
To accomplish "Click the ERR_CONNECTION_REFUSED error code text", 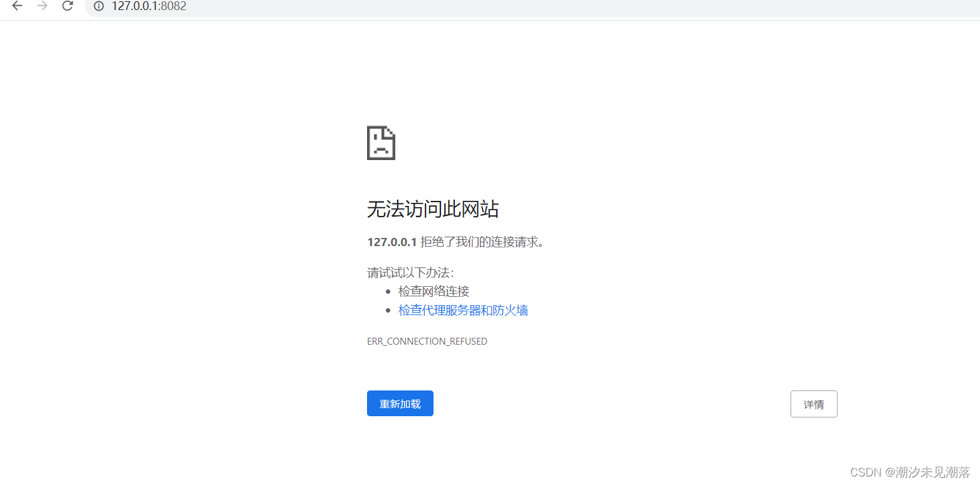I will point(427,341).
